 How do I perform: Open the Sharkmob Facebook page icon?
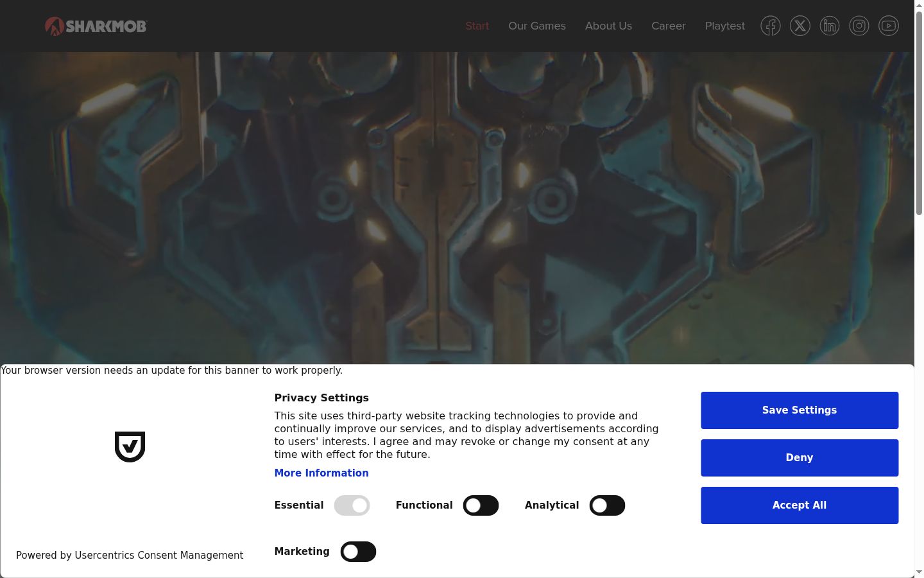click(x=771, y=26)
